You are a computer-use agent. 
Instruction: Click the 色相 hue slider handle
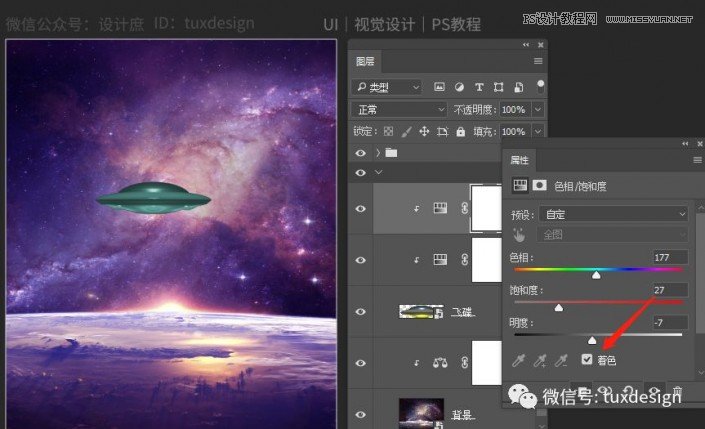coord(596,274)
